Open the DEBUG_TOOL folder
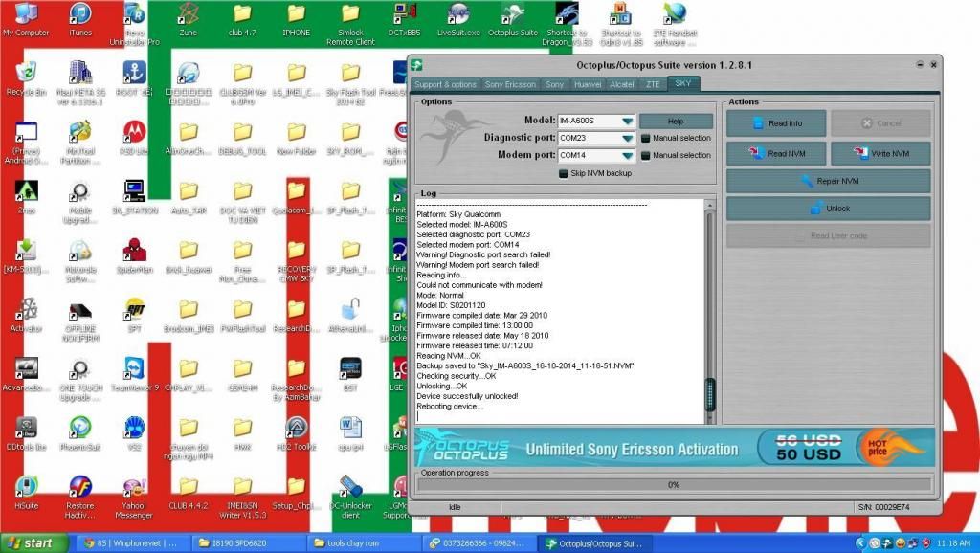 click(x=242, y=138)
